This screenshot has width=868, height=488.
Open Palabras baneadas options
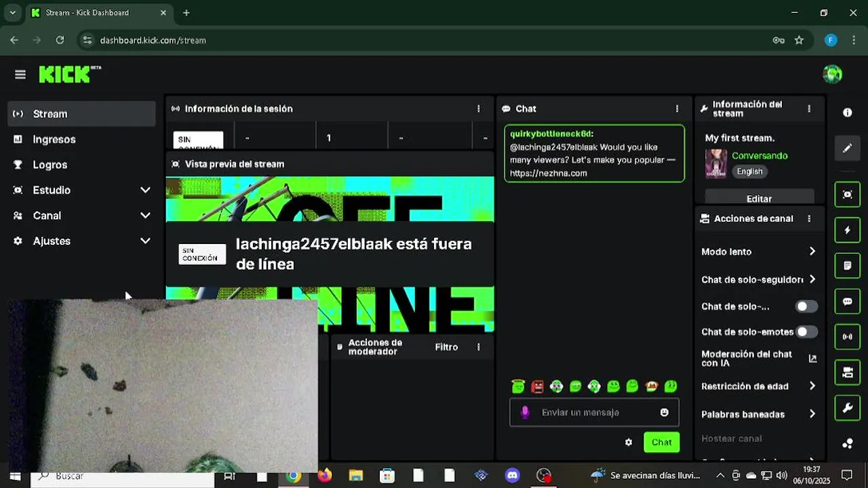click(x=759, y=414)
